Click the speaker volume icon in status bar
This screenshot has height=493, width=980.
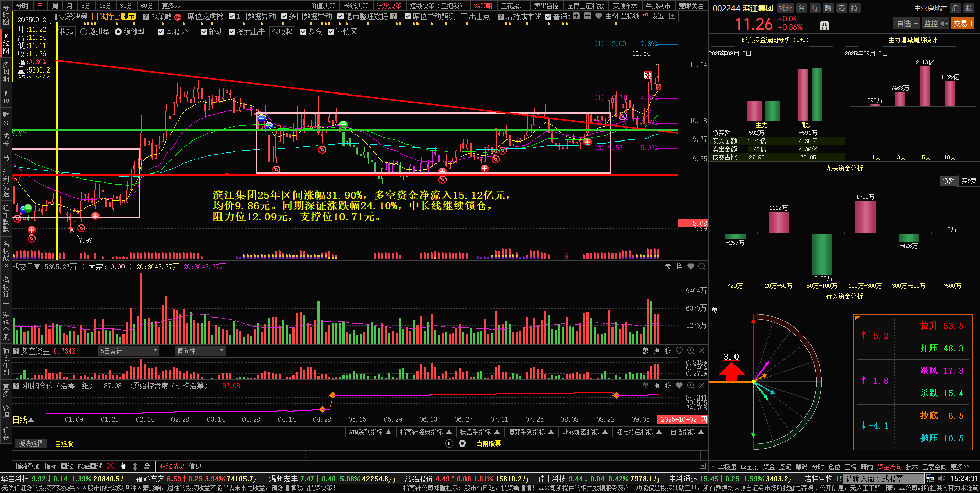(x=942, y=479)
